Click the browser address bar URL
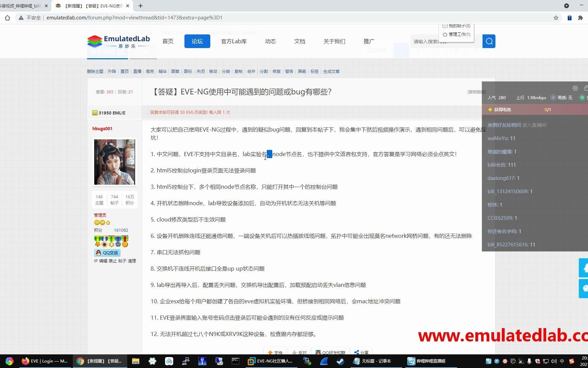Viewport: 588px width, 368px height. coord(134,18)
